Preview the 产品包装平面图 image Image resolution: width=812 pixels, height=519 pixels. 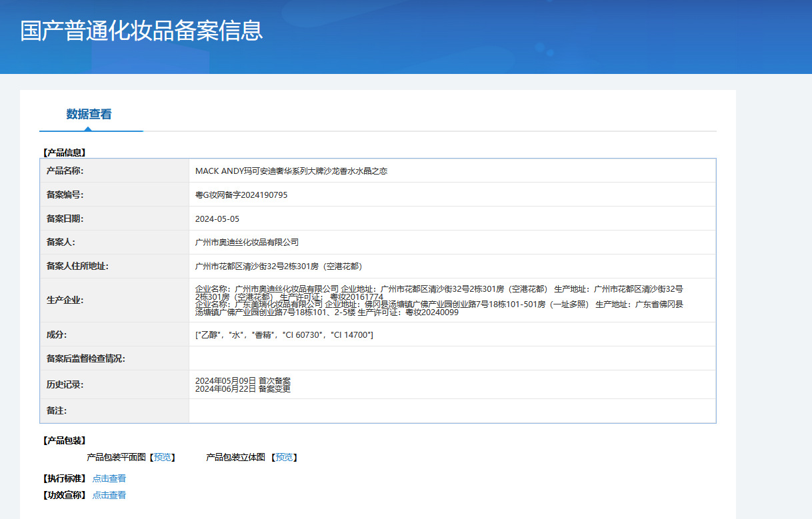(163, 457)
